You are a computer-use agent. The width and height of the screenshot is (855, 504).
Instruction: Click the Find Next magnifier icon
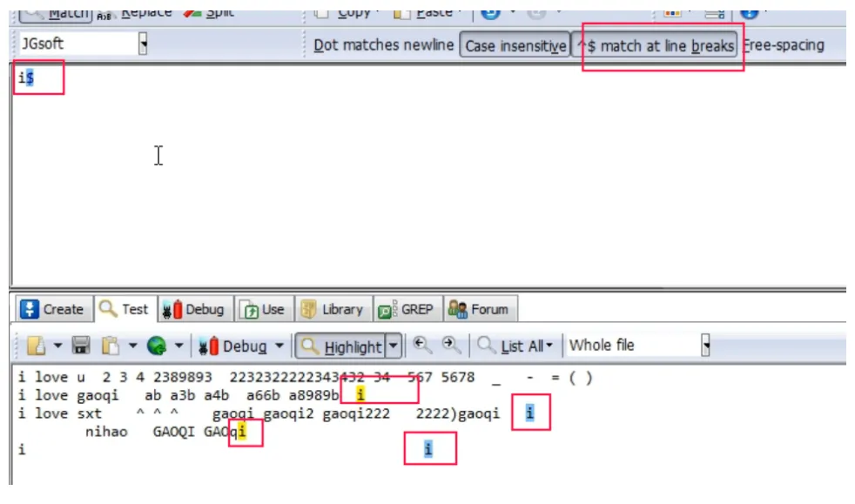pyautogui.click(x=451, y=345)
